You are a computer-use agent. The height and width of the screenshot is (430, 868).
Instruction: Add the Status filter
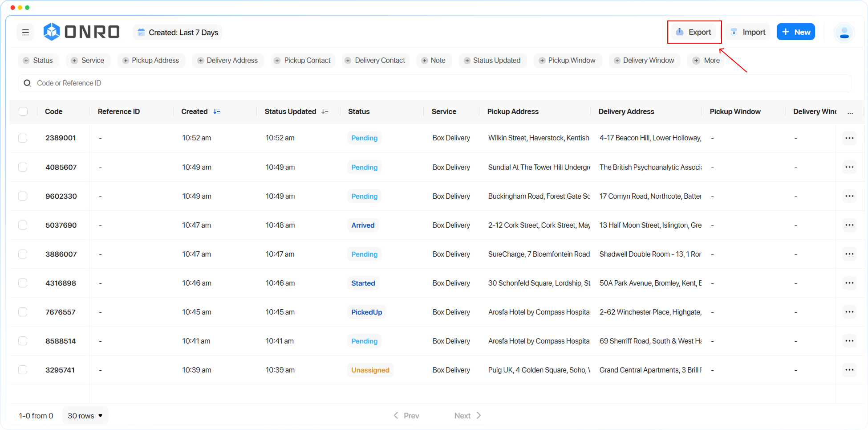coord(38,60)
